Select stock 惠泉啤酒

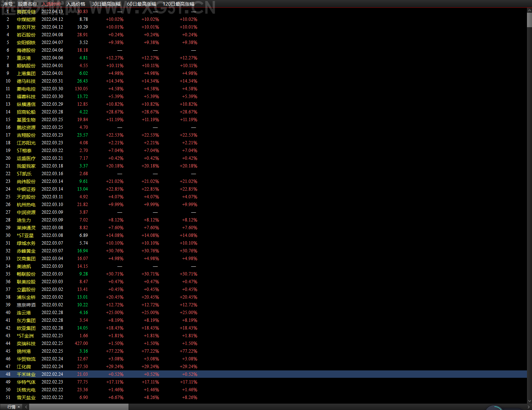[x=26, y=305]
